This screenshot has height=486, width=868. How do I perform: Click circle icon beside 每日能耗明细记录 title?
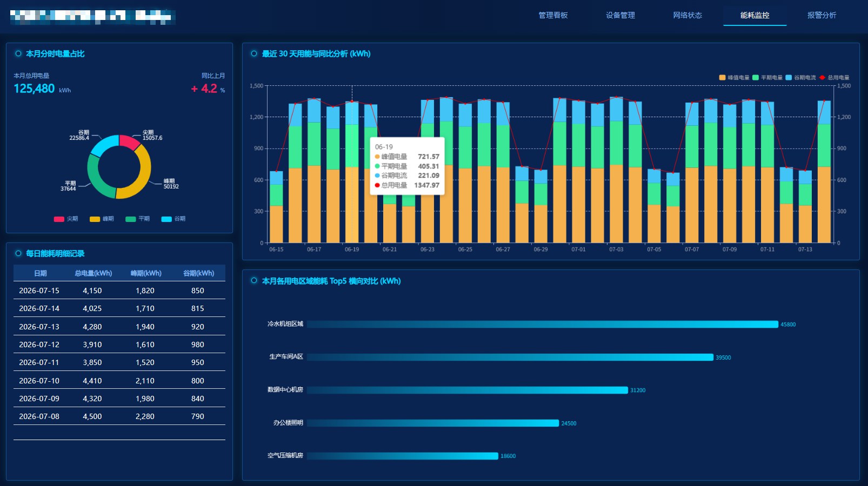point(18,253)
